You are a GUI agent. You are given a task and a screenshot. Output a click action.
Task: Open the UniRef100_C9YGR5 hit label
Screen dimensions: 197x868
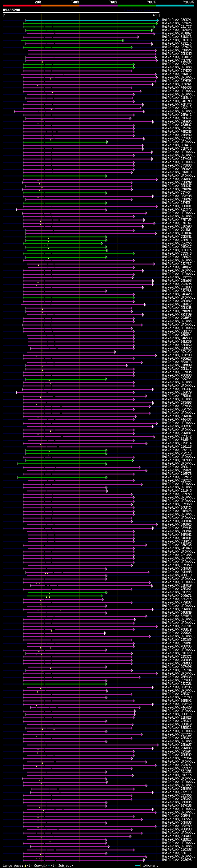tap(177, 24)
